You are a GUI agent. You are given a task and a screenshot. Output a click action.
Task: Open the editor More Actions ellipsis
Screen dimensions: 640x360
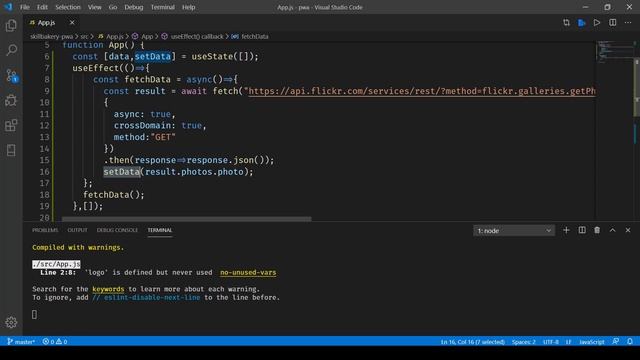(x=628, y=22)
